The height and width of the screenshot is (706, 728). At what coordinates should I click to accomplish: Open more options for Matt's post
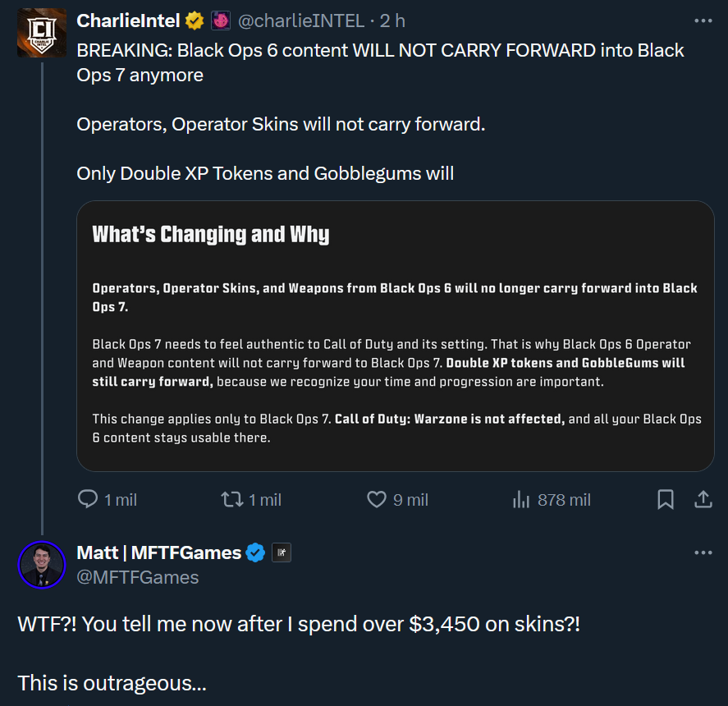tap(703, 552)
